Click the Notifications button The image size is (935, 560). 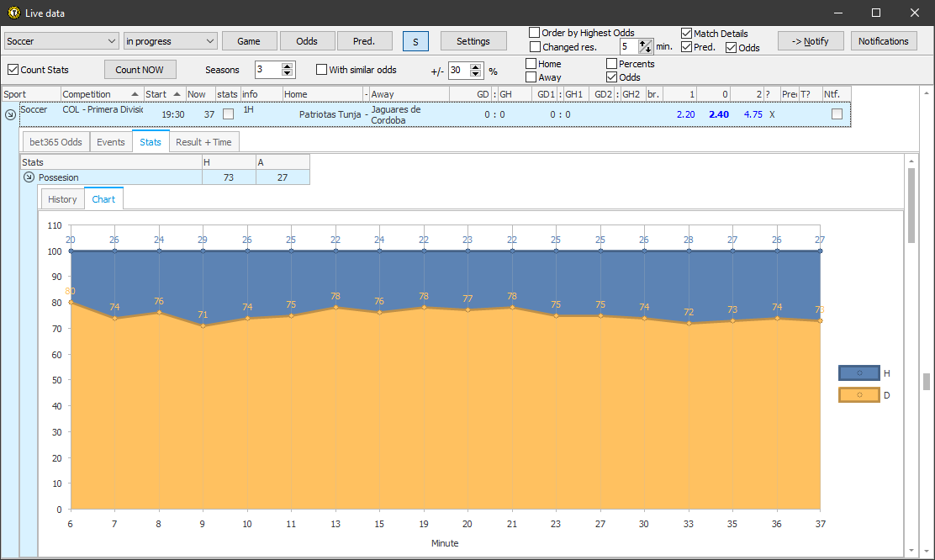pyautogui.click(x=883, y=41)
